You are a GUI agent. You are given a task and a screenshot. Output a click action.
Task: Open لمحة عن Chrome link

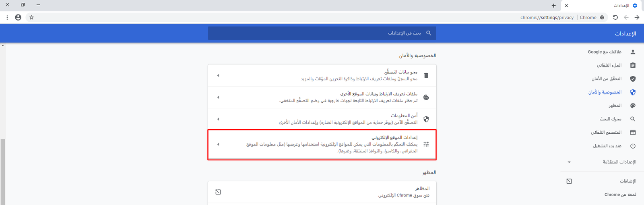click(620, 195)
